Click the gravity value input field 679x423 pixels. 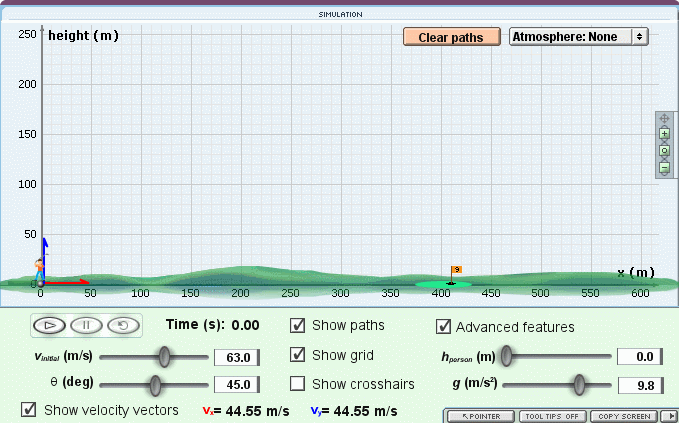click(636, 385)
